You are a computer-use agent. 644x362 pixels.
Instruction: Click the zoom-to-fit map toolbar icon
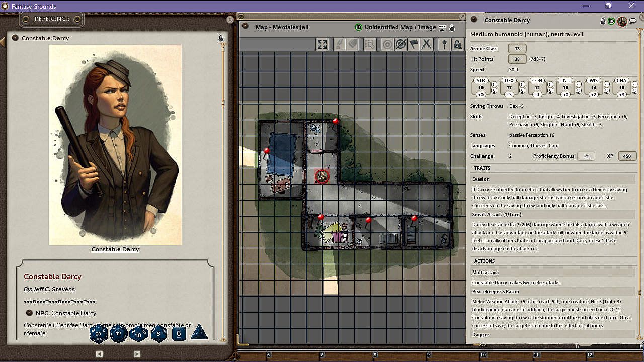[323, 45]
